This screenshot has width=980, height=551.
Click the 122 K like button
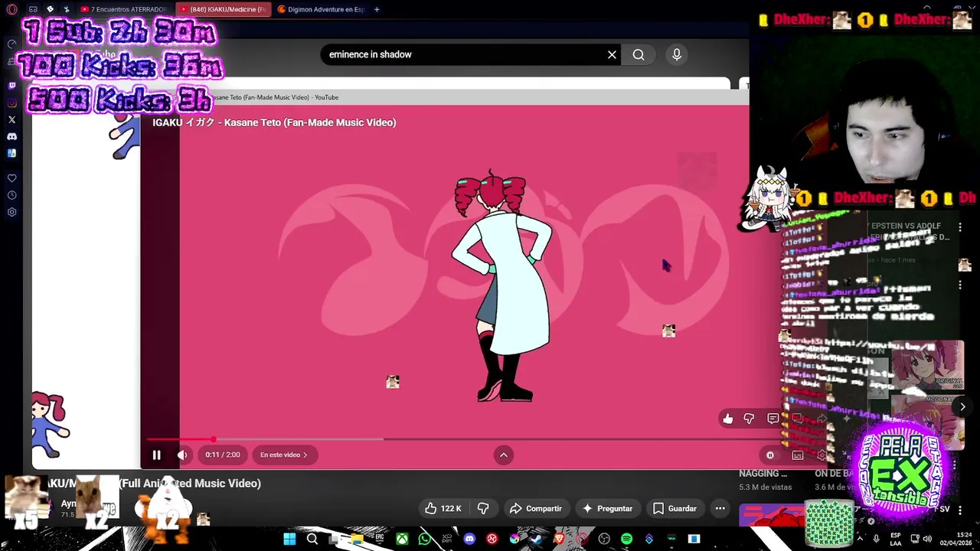(443, 508)
